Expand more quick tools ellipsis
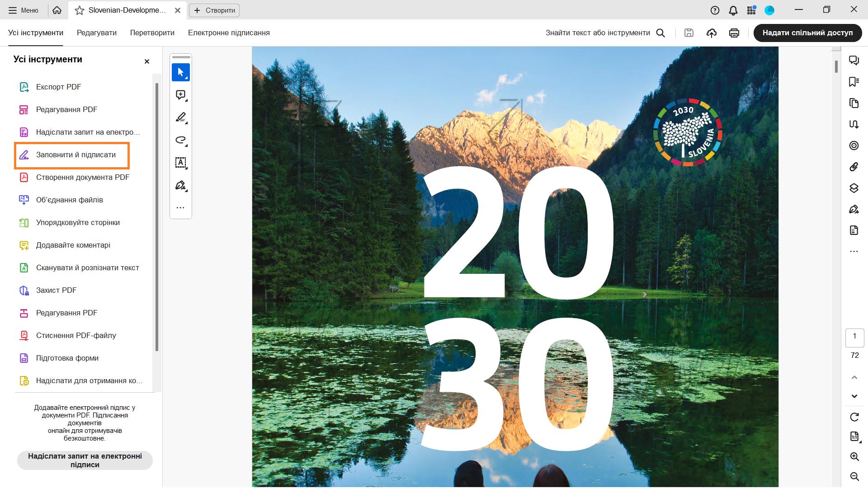This screenshot has width=868, height=488. pos(180,208)
